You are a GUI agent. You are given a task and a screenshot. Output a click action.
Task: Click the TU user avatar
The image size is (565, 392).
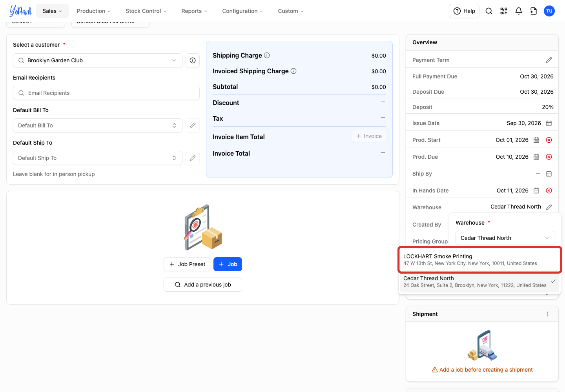point(549,11)
